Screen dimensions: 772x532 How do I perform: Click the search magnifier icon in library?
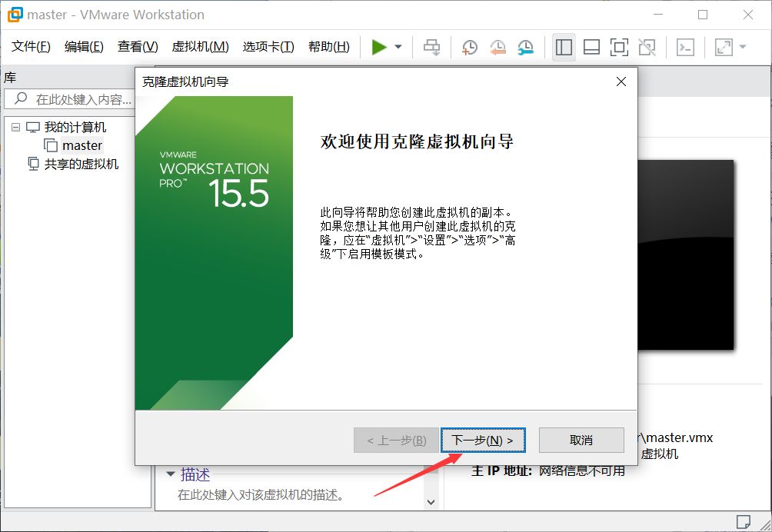pos(21,98)
